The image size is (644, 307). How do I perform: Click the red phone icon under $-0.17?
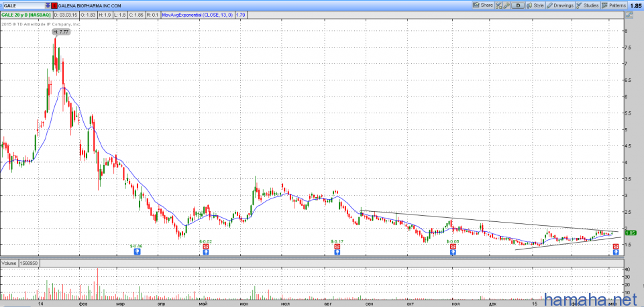[337, 247]
